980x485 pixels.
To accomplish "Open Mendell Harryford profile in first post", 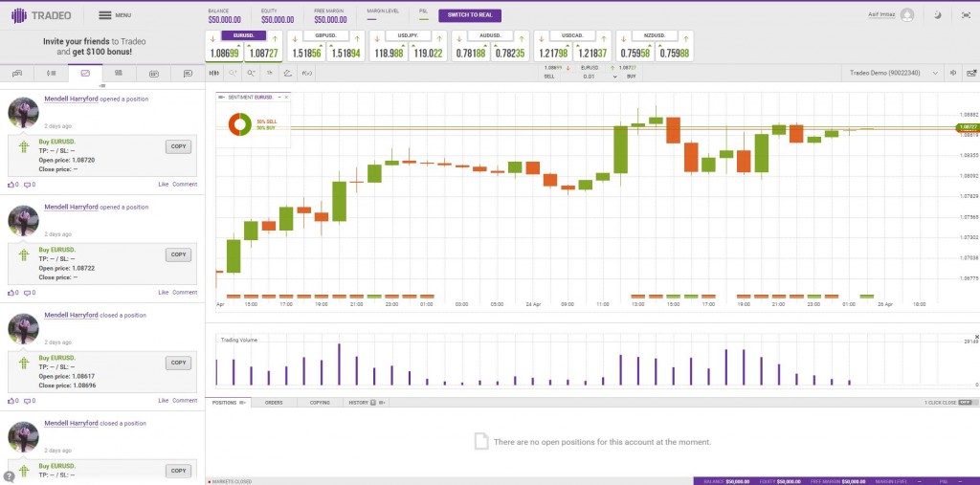I will pos(71,99).
